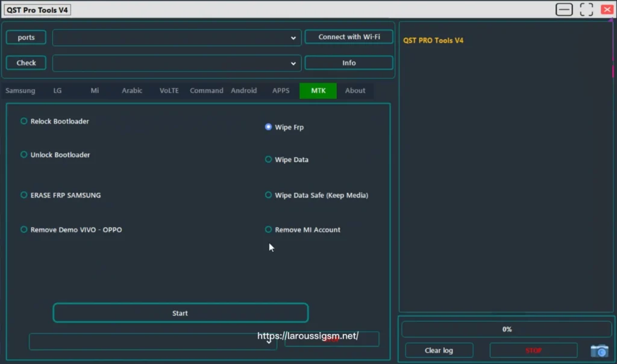Image resolution: width=617 pixels, height=364 pixels.
Task: Click the camera screenshot icon
Action: pos(600,350)
